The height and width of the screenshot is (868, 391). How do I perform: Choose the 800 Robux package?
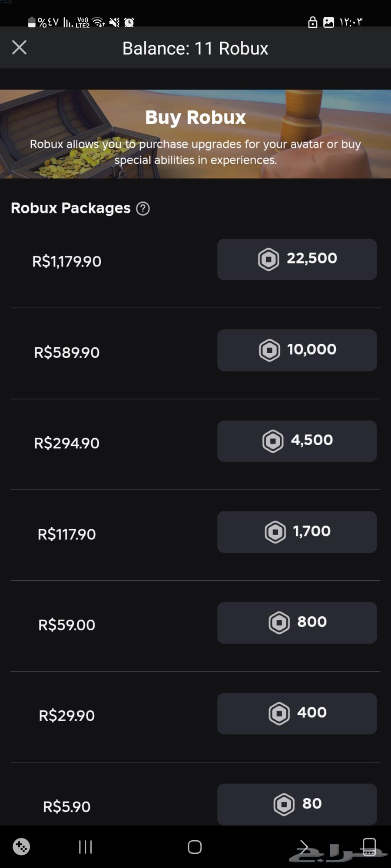[297, 622]
